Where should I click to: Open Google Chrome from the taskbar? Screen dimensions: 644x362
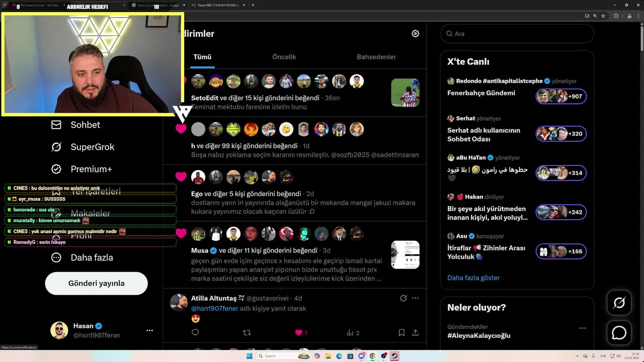coord(372,356)
